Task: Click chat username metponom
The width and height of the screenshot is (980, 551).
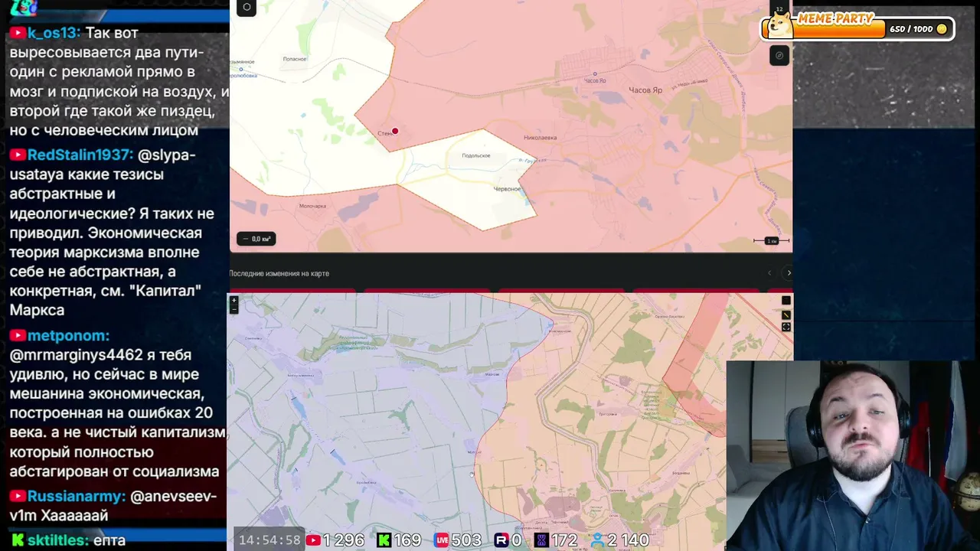Action: pos(68,336)
